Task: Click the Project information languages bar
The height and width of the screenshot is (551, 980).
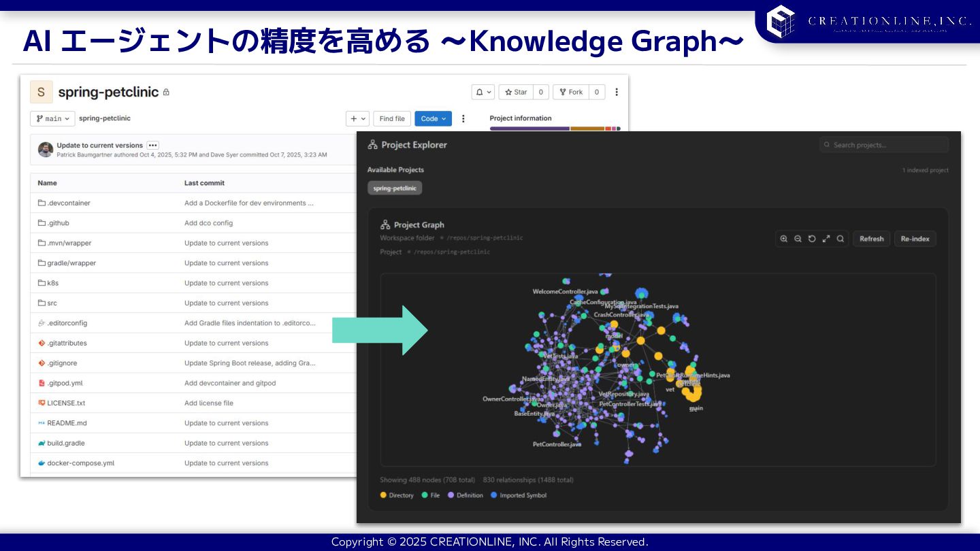Action: coord(555,128)
